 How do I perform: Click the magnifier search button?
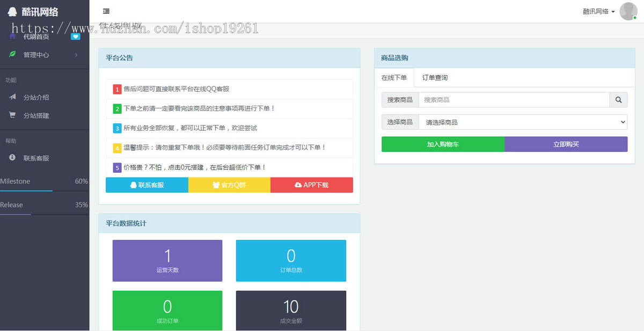618,100
